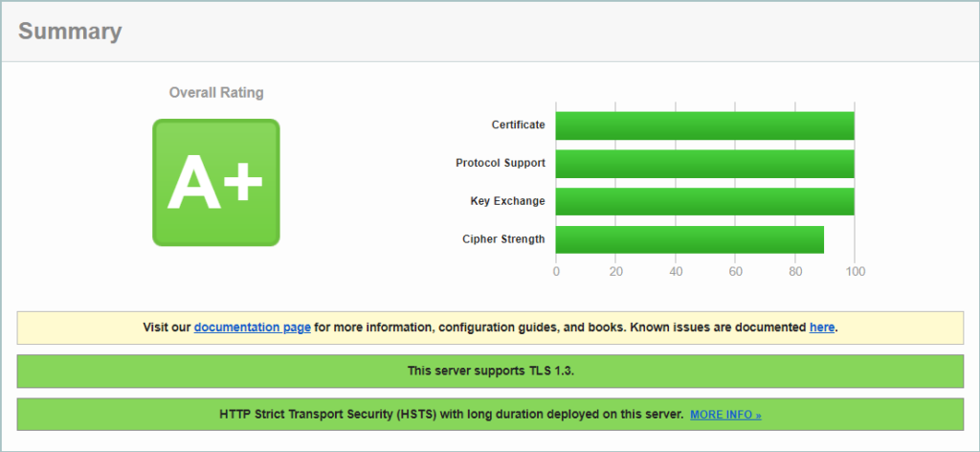The width and height of the screenshot is (980, 452).
Task: Click the 'Visit our' text in yellow notice
Action: pos(167,328)
